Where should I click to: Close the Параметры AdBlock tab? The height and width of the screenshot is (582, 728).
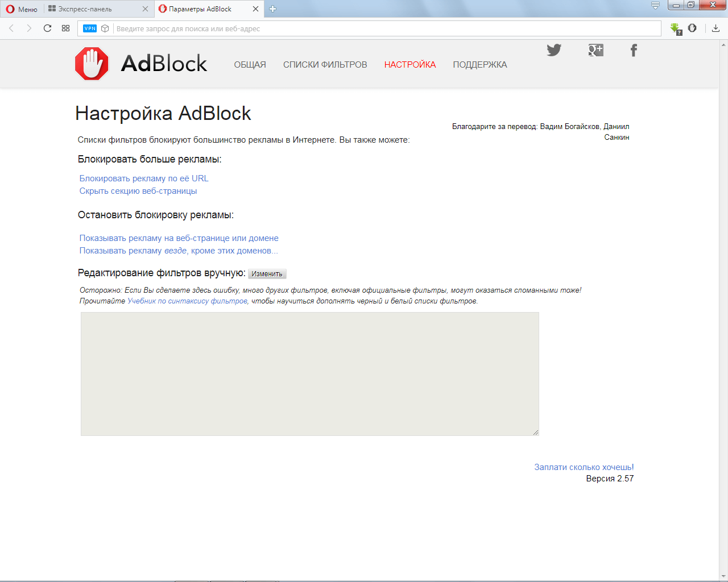[x=255, y=9]
